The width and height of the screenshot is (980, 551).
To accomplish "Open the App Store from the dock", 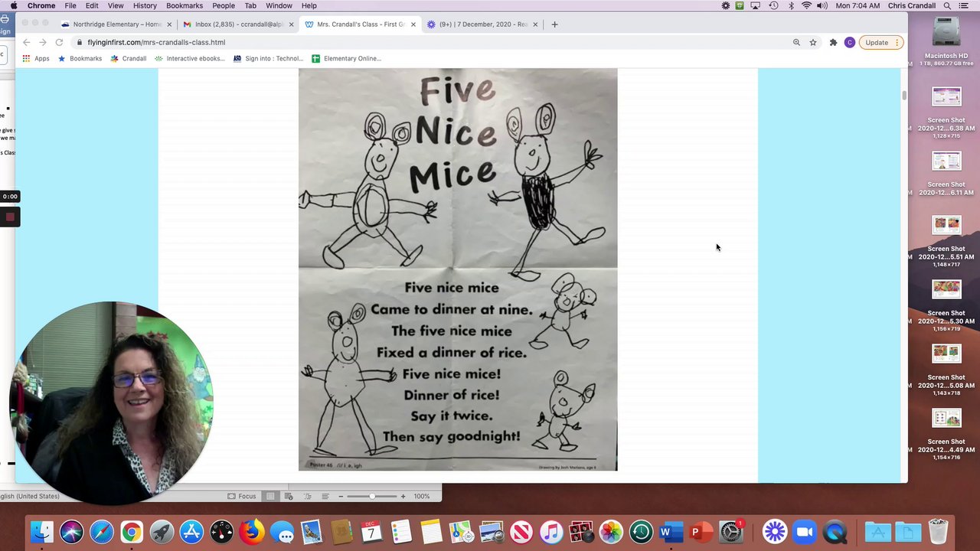I will [x=191, y=531].
